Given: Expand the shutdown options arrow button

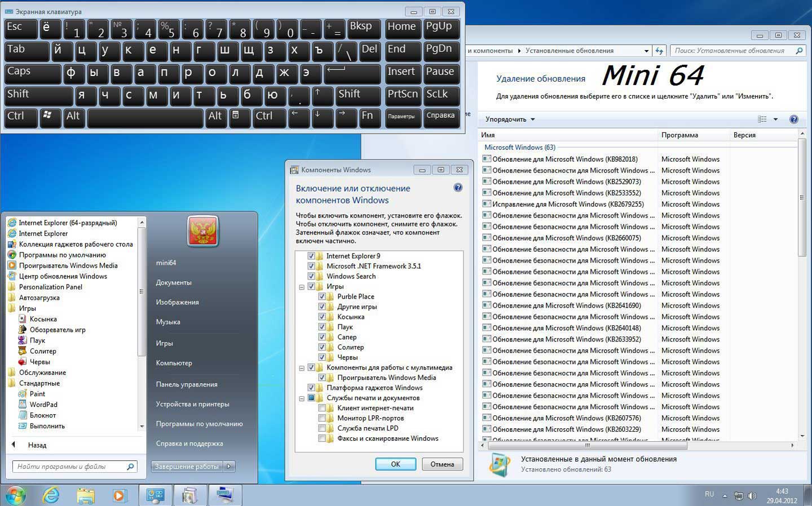Looking at the screenshot, I should click(229, 467).
